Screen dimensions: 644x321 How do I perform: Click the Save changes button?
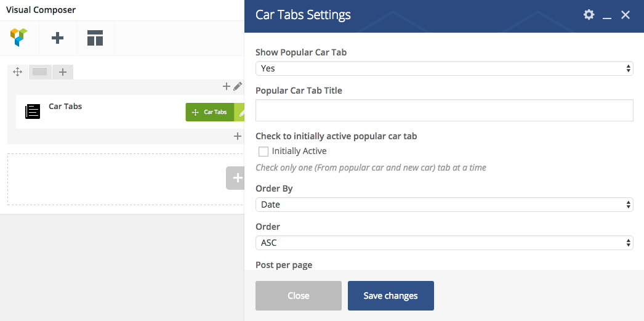coord(390,296)
